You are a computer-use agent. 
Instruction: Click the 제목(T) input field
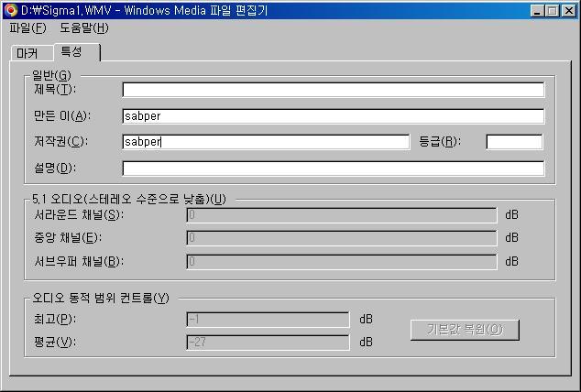pyautogui.click(x=333, y=90)
